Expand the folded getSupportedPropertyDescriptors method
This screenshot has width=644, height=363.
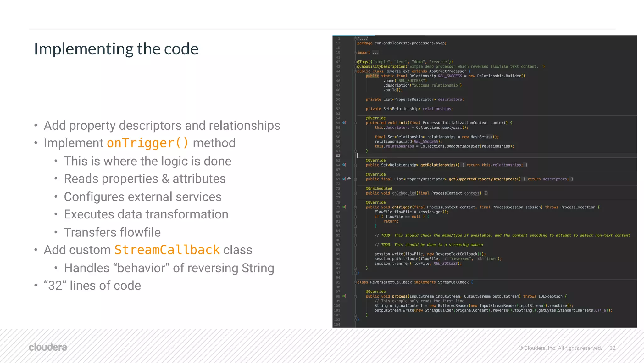(x=355, y=179)
